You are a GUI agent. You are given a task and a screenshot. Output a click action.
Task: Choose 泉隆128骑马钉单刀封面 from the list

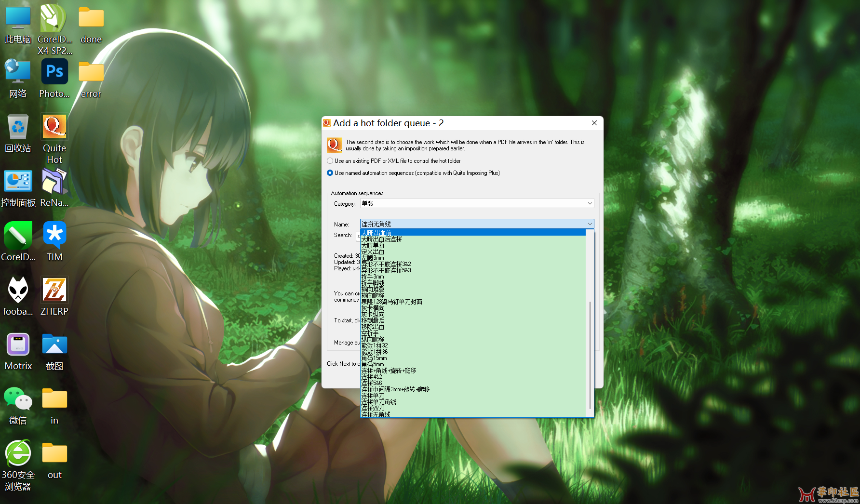[x=392, y=302]
